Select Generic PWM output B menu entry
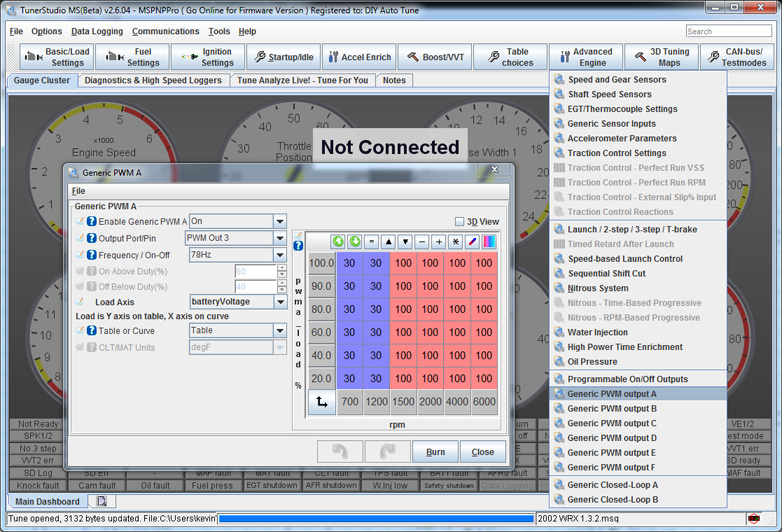 click(612, 408)
